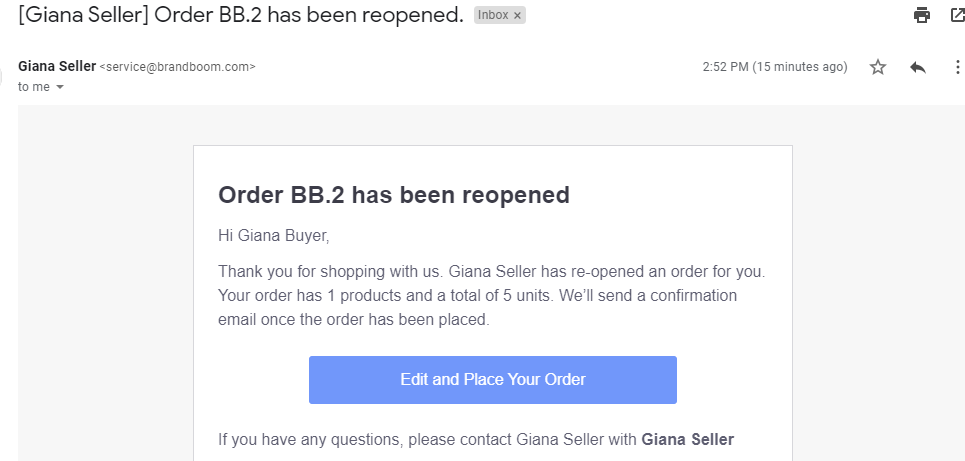Click the 'Hi Giana Buyer,' greeting line

click(x=274, y=236)
